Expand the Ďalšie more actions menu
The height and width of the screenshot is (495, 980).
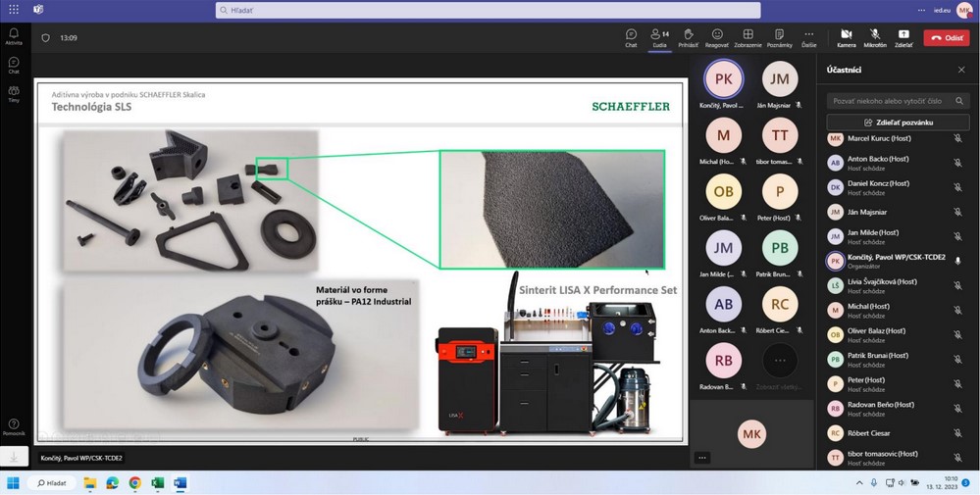tap(808, 37)
